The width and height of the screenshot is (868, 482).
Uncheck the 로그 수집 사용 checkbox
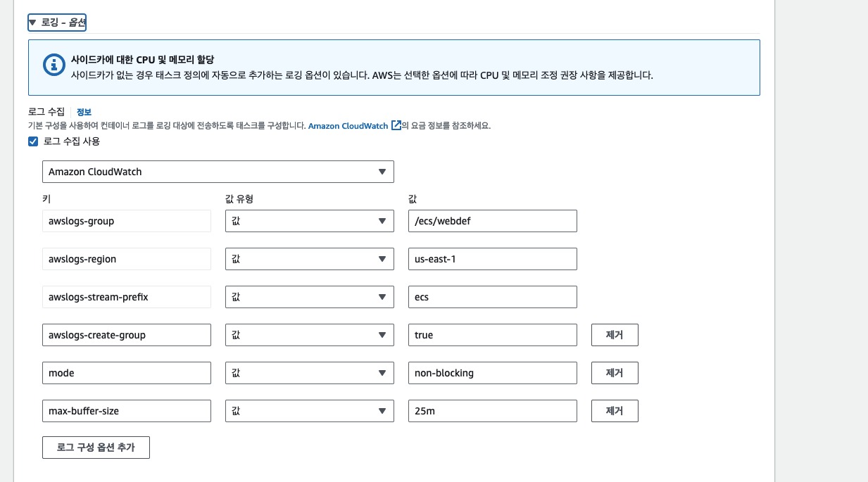[32, 141]
